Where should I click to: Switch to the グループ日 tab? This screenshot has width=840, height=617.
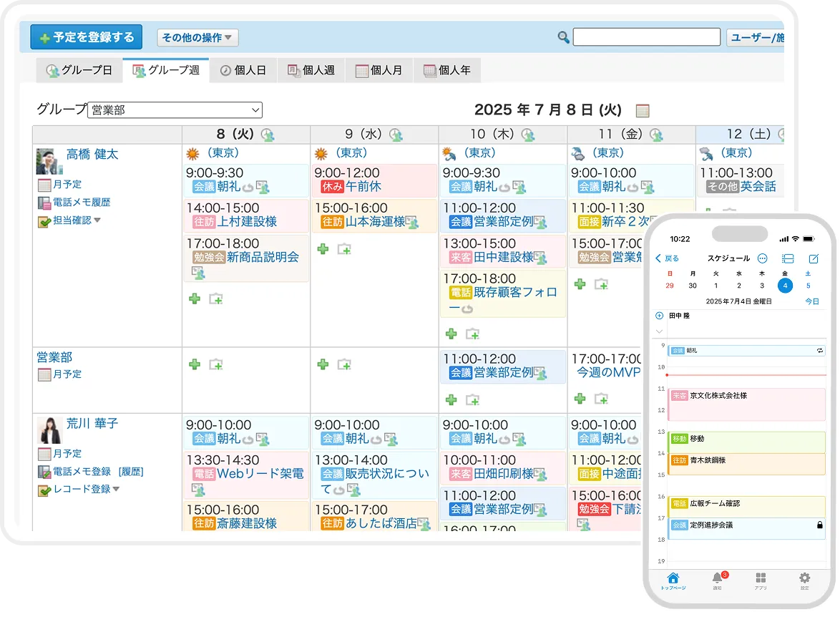coord(79,70)
